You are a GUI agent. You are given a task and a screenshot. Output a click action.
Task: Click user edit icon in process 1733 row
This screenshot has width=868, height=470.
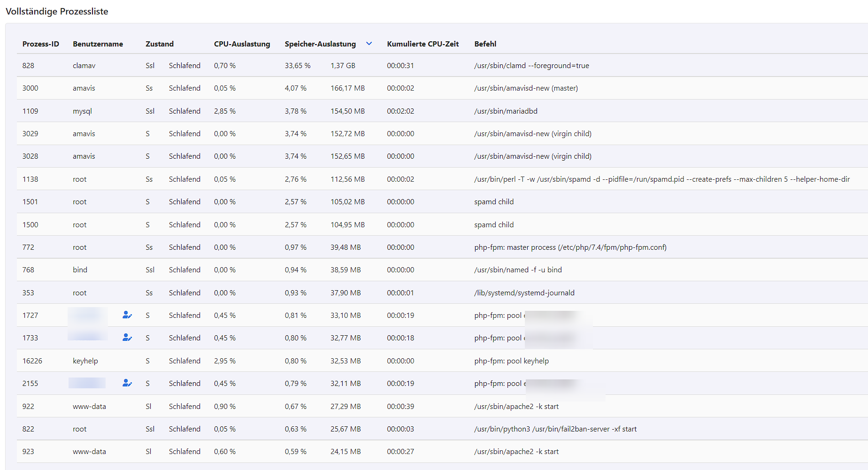[127, 338]
